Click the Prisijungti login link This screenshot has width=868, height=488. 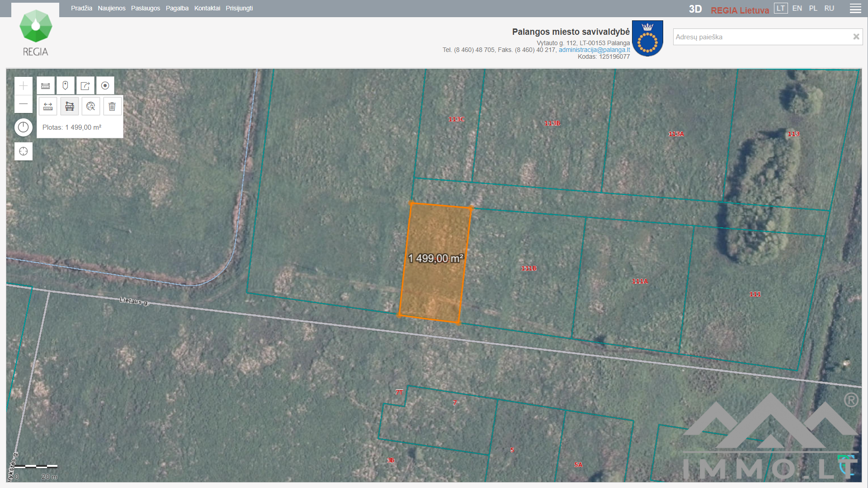239,9
